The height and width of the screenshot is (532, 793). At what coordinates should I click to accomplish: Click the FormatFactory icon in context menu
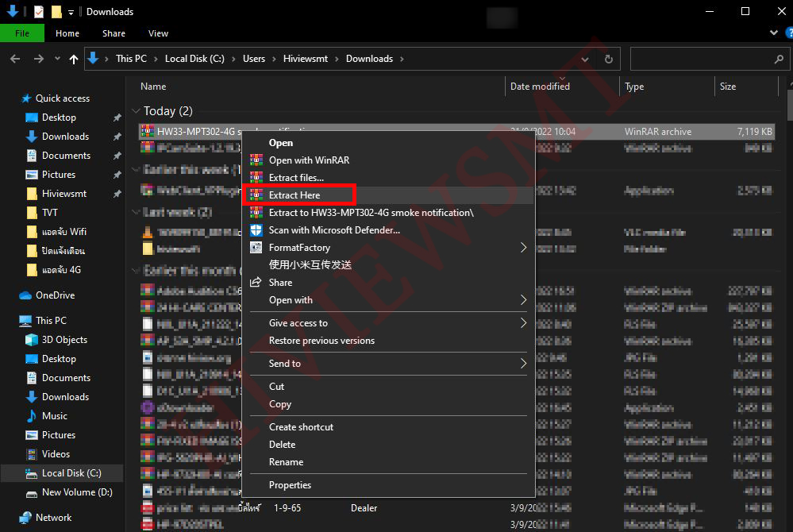tap(256, 248)
